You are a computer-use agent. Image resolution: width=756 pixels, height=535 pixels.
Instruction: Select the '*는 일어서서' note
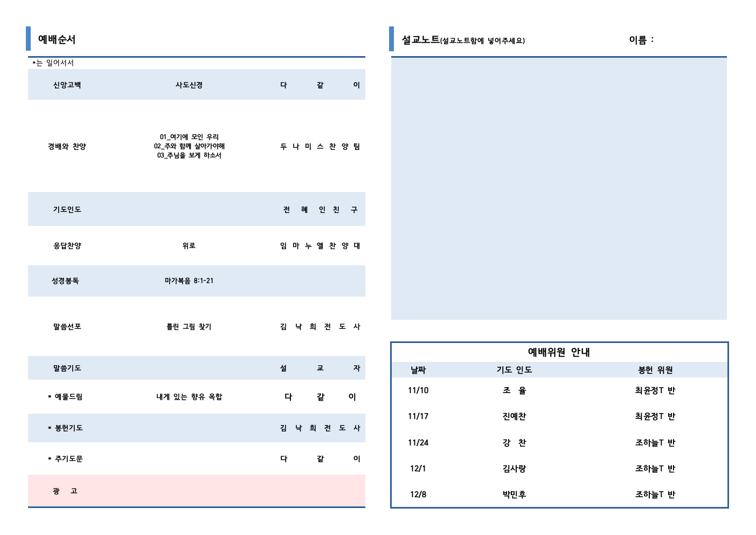coord(53,63)
